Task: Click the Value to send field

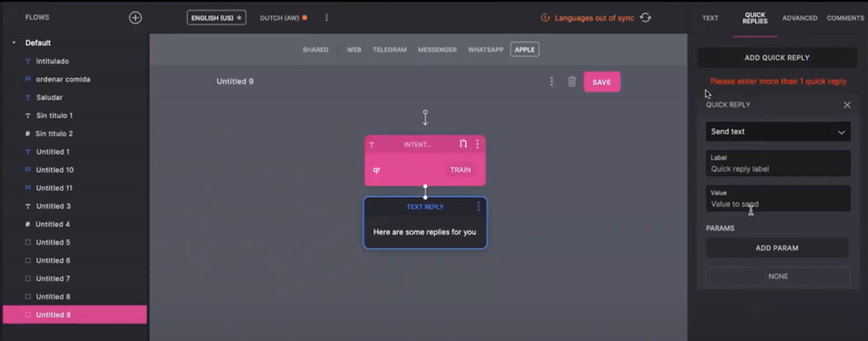Action: (x=778, y=199)
